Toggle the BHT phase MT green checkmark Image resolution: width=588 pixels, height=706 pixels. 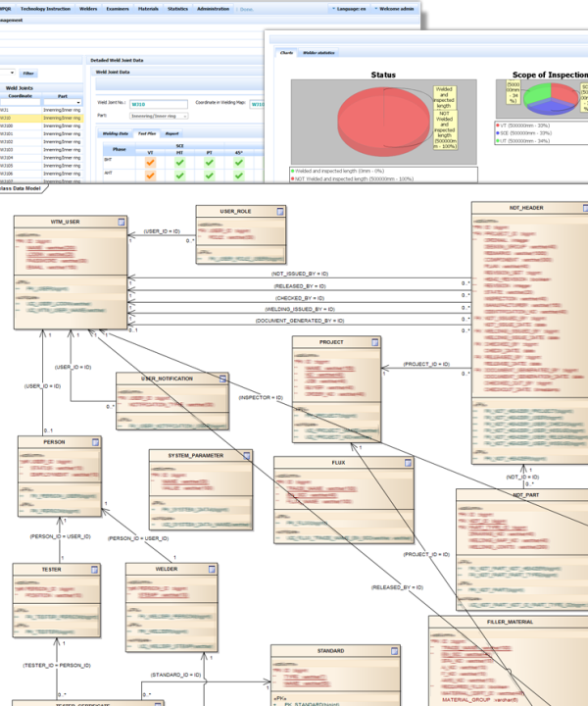pos(179,162)
